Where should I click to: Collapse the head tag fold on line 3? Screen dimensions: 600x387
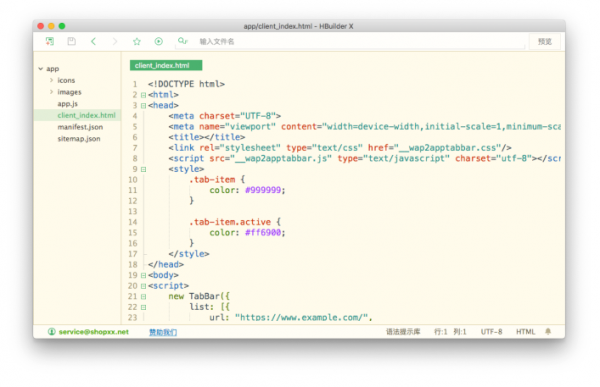[143, 106]
